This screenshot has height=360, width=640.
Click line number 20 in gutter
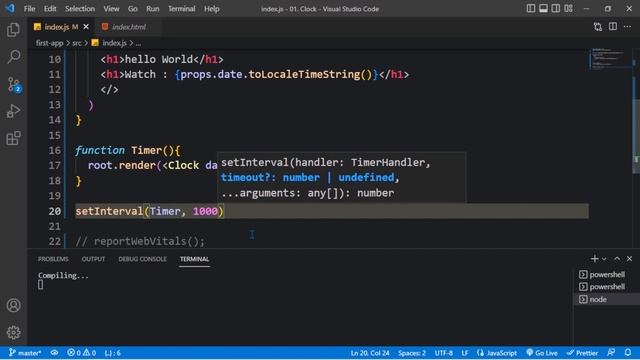55,211
